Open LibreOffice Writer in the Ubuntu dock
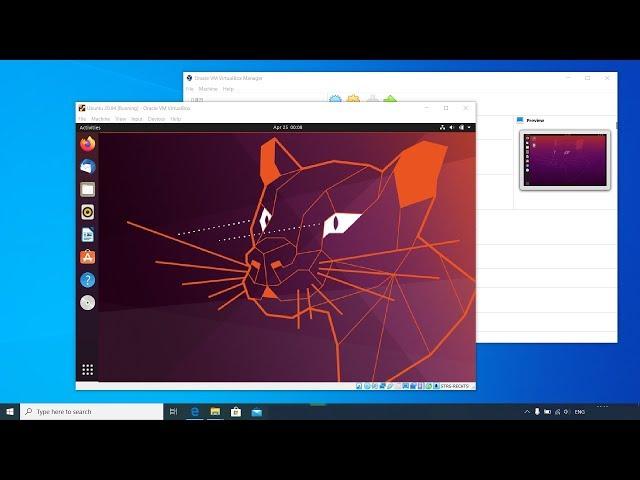This screenshot has height=480, width=640. tap(87, 235)
